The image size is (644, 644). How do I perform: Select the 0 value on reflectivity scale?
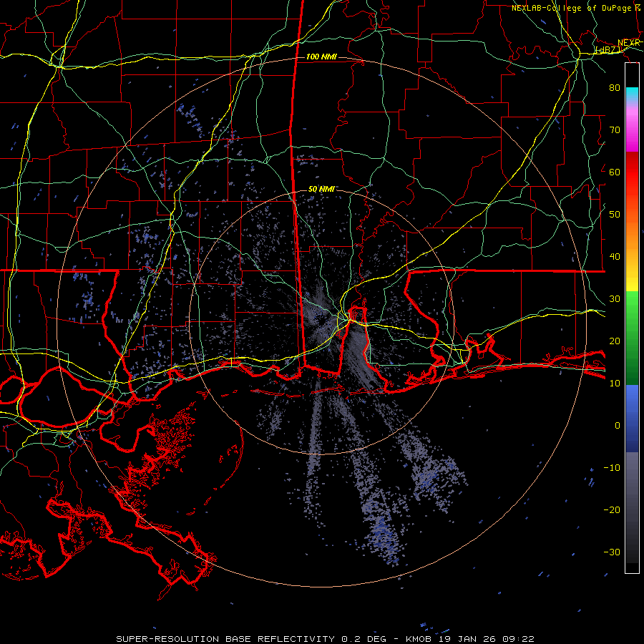tap(618, 426)
